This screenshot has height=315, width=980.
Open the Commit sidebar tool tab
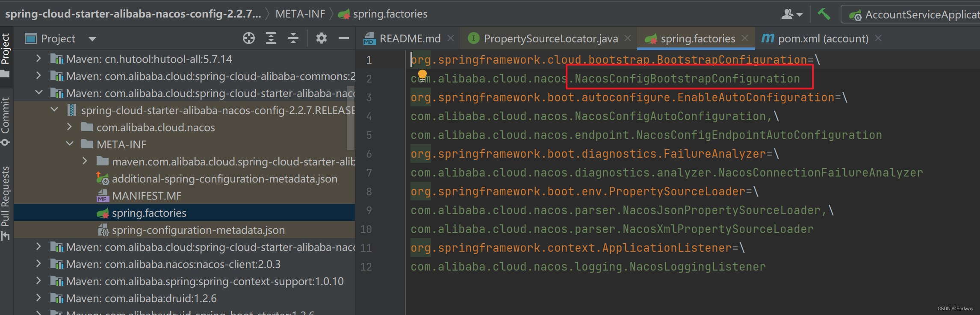tap(6, 122)
